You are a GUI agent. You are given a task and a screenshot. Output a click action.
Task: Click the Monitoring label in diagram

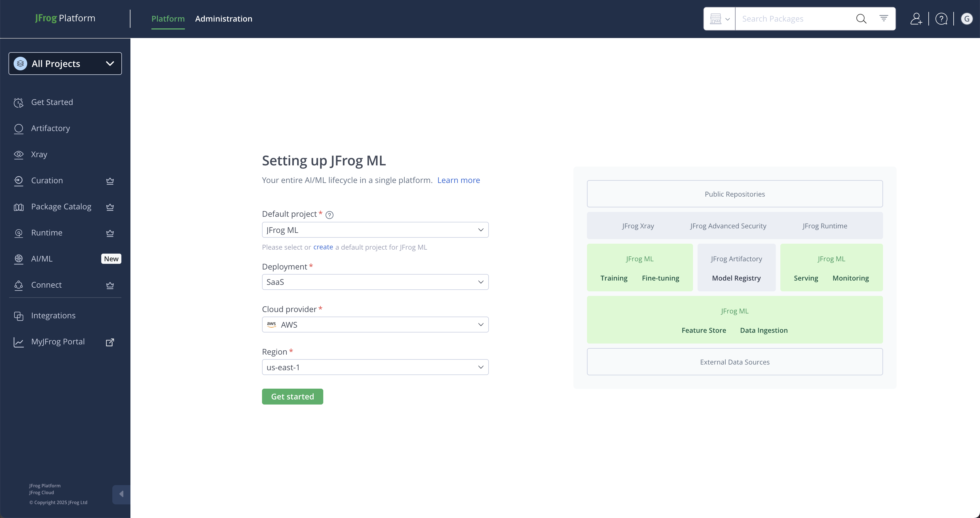pos(851,278)
